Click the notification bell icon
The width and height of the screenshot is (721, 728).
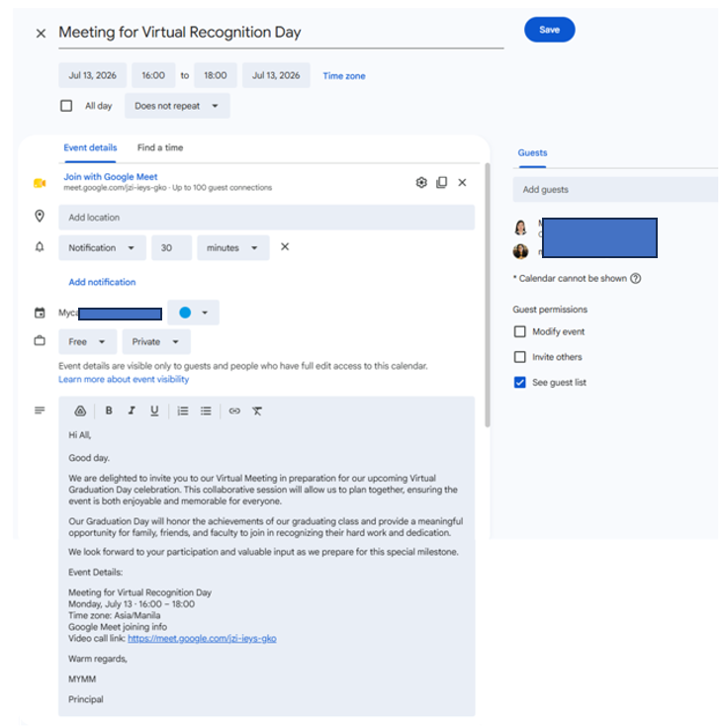pyautogui.click(x=40, y=247)
